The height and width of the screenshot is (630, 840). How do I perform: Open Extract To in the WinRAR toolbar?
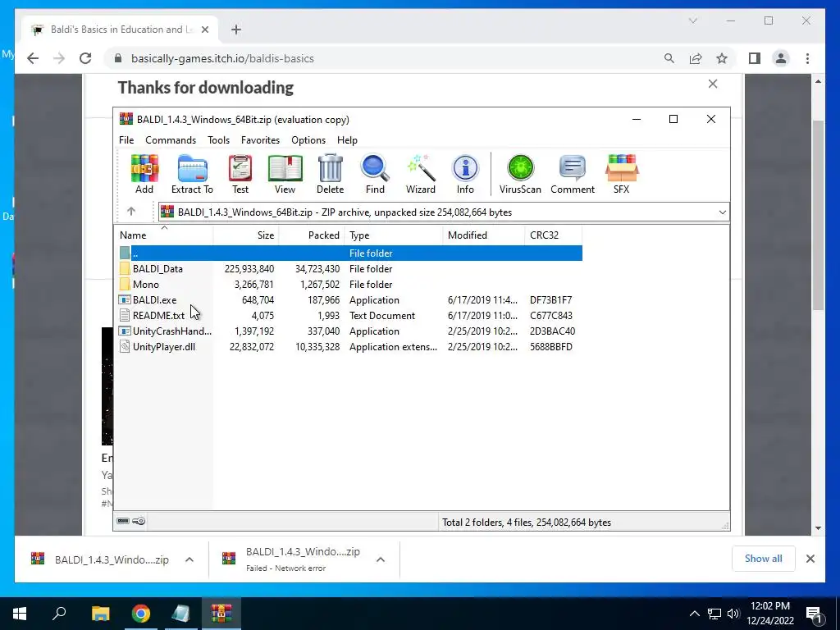tap(192, 174)
